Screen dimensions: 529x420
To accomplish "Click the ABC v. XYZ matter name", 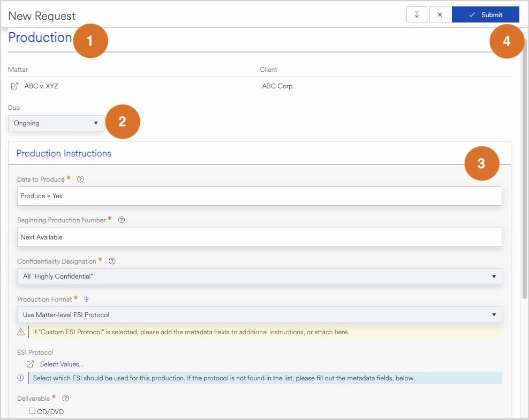I will click(x=41, y=86).
